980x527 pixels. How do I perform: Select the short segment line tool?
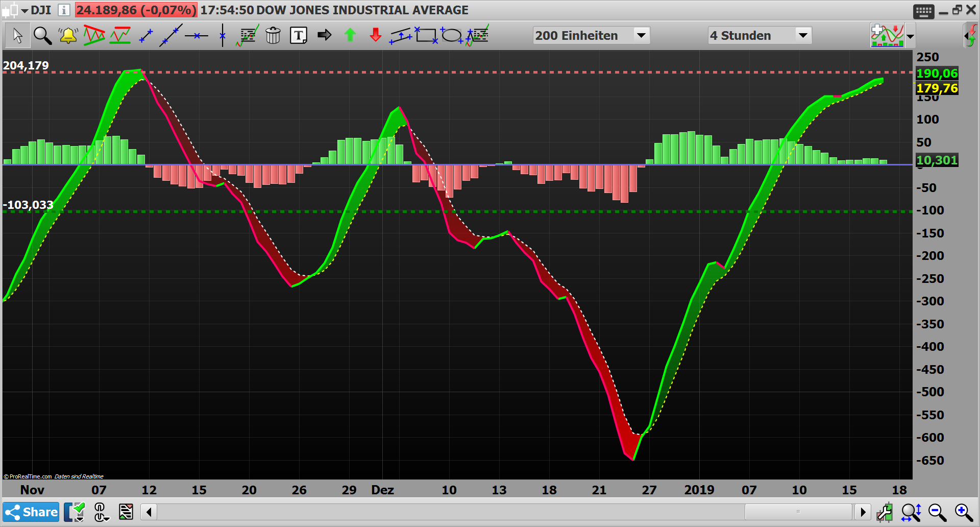pyautogui.click(x=146, y=36)
